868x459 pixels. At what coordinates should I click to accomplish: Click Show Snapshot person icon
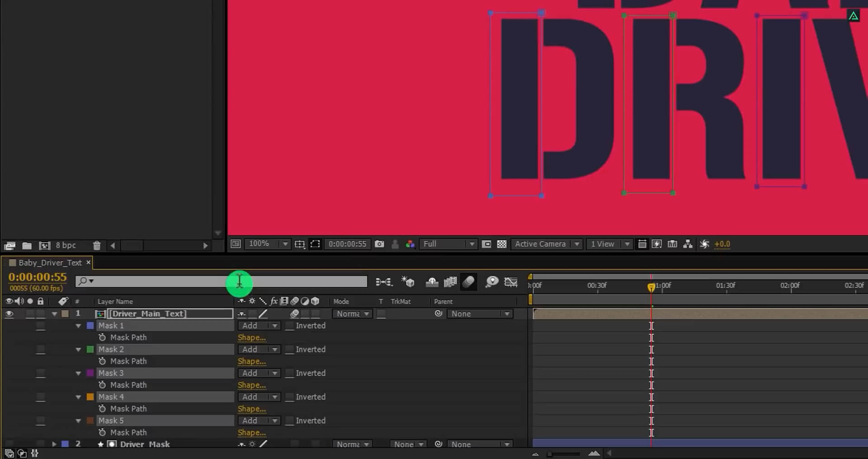pos(395,244)
